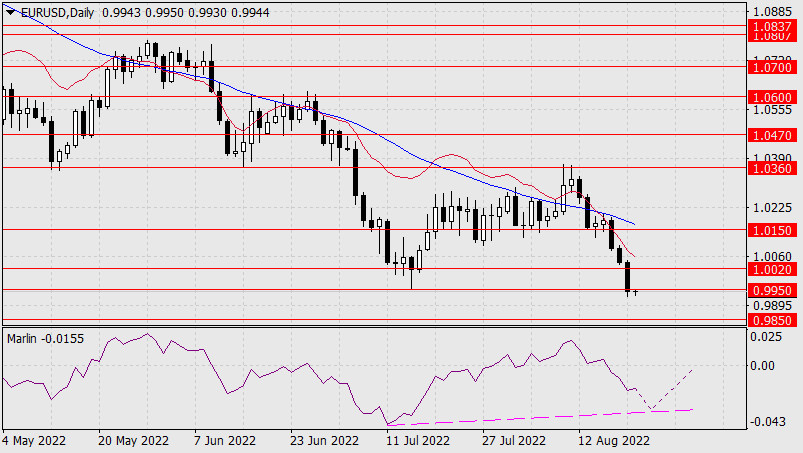The width and height of the screenshot is (803, 453).
Task: Select the 1.0837 price level label
Action: [772, 26]
